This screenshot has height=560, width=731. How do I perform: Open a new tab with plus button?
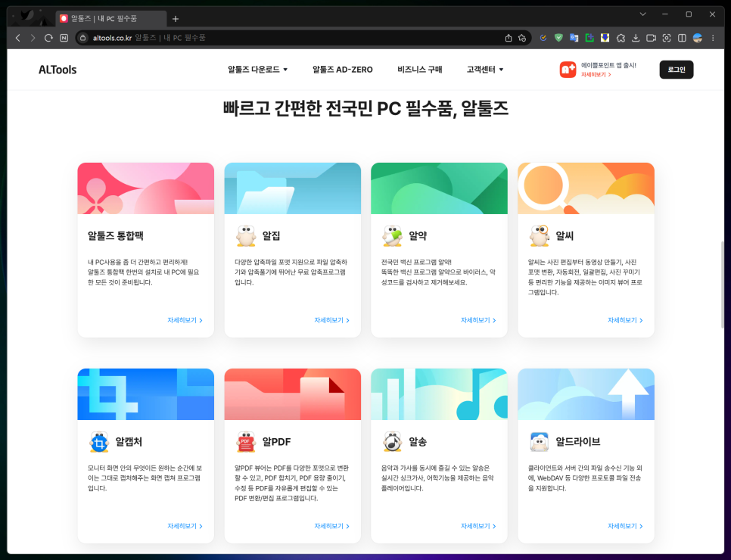(x=176, y=19)
